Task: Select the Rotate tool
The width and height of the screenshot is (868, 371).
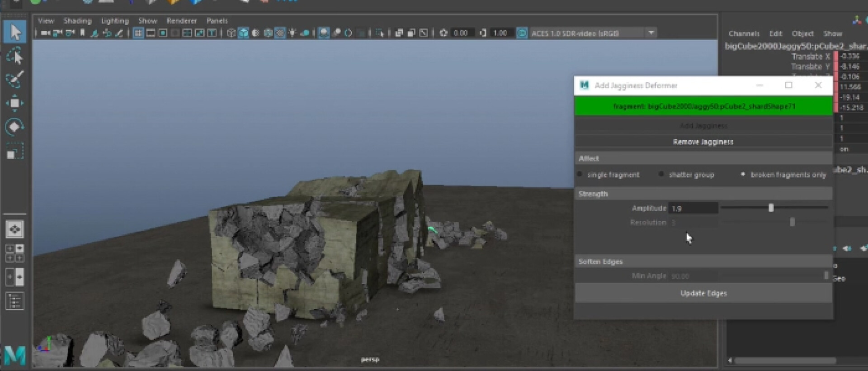Action: [15, 127]
